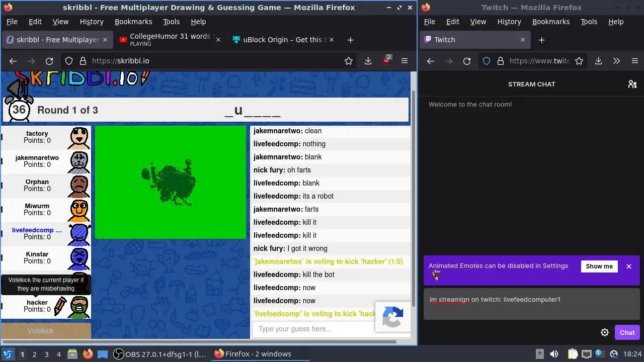Select player factory in the player list
Viewport: 644px width, 362px height.
coord(46,137)
